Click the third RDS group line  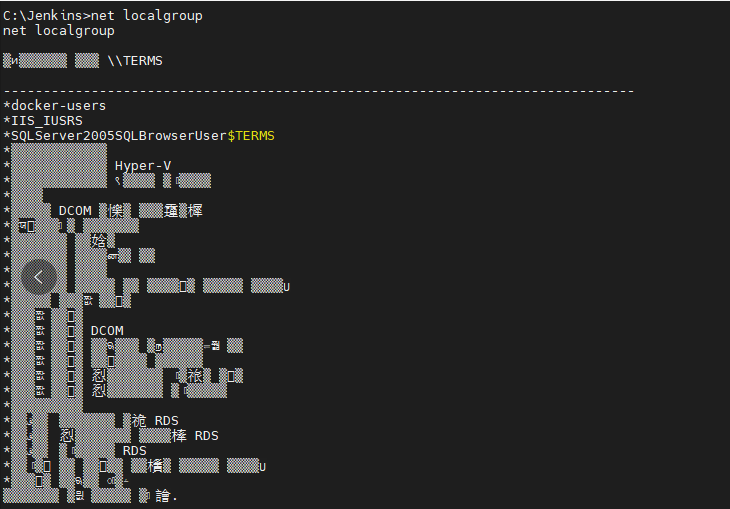pyautogui.click(x=75, y=451)
